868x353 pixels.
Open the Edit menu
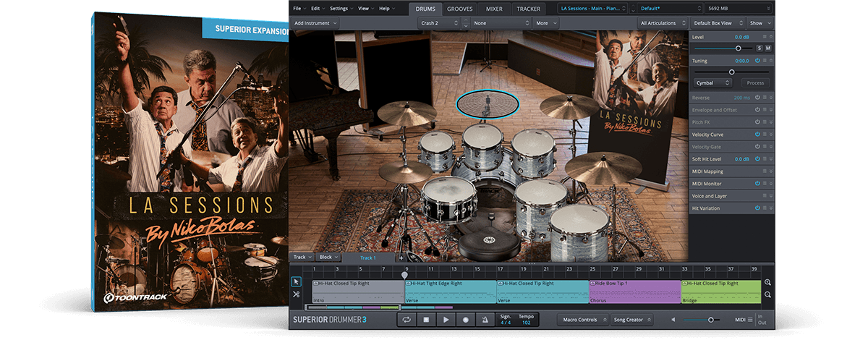(x=319, y=9)
